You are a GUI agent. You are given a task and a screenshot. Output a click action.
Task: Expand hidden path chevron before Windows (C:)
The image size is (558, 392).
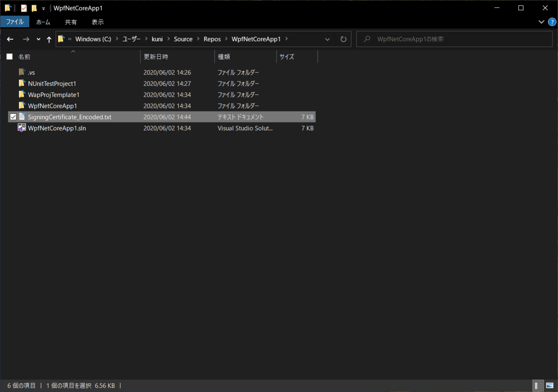[70, 39]
